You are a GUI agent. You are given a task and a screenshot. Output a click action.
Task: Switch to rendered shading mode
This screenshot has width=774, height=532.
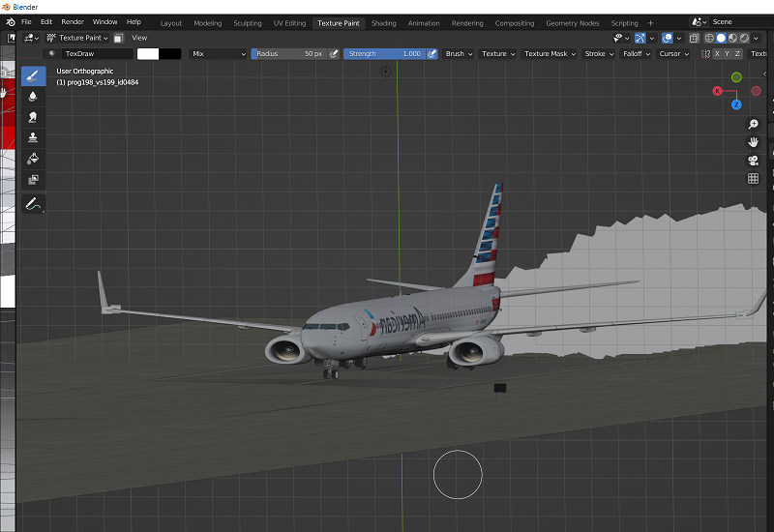point(744,38)
